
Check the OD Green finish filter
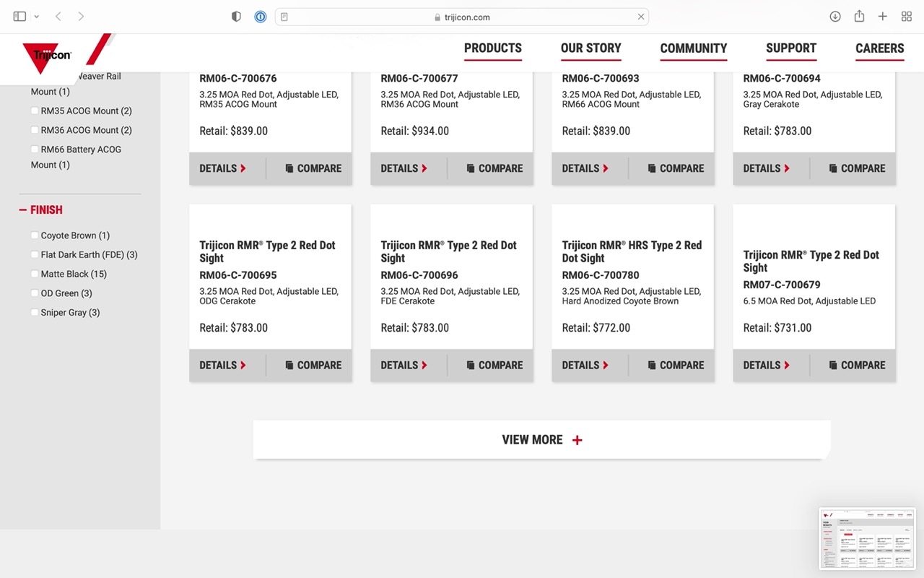point(35,293)
